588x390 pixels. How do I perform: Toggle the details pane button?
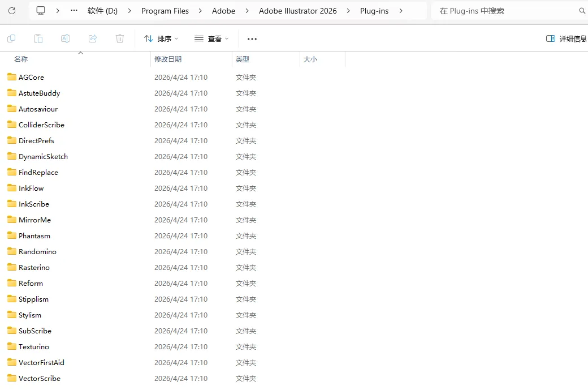click(566, 38)
